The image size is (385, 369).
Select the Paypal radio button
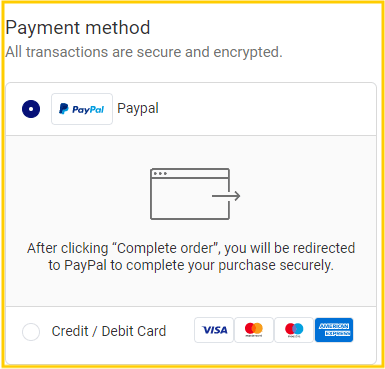click(31, 109)
